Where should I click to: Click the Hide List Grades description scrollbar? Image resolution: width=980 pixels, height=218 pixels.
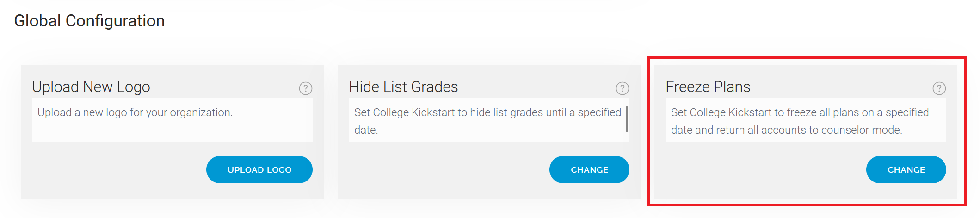tap(627, 119)
